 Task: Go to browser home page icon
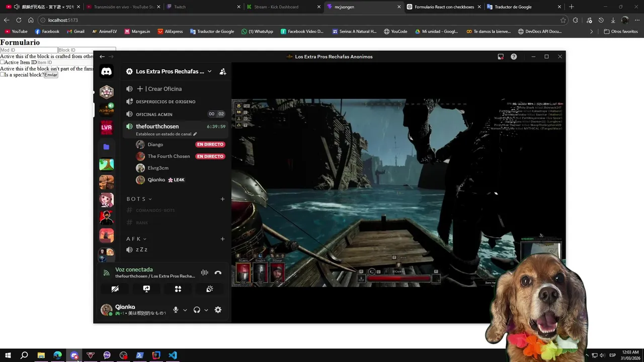[31, 20]
